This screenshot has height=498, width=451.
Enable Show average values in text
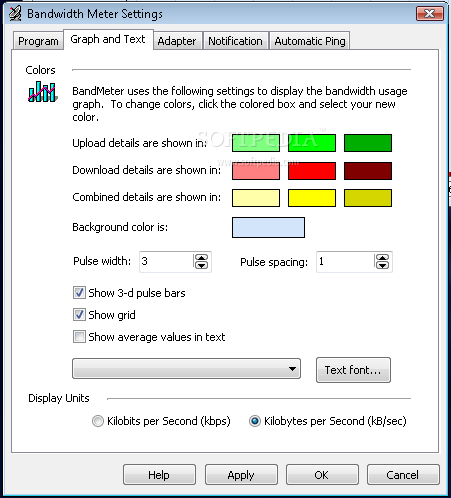click(x=79, y=337)
